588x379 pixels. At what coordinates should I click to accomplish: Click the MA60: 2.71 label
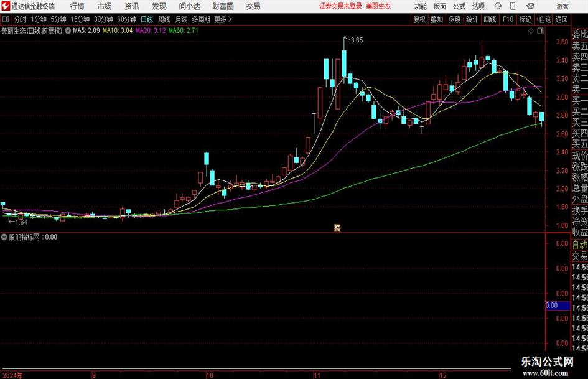(x=183, y=30)
